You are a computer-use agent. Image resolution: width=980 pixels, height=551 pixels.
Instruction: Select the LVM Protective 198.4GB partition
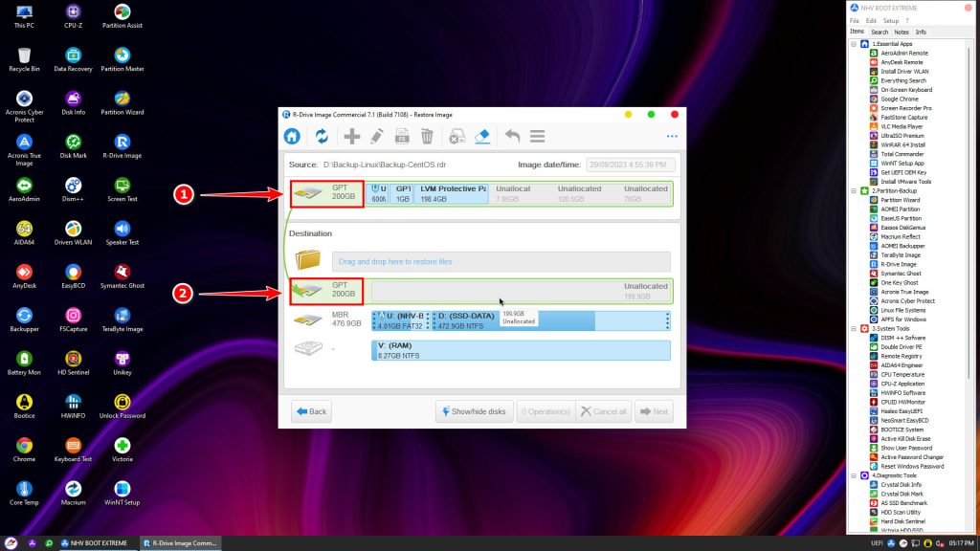[452, 193]
